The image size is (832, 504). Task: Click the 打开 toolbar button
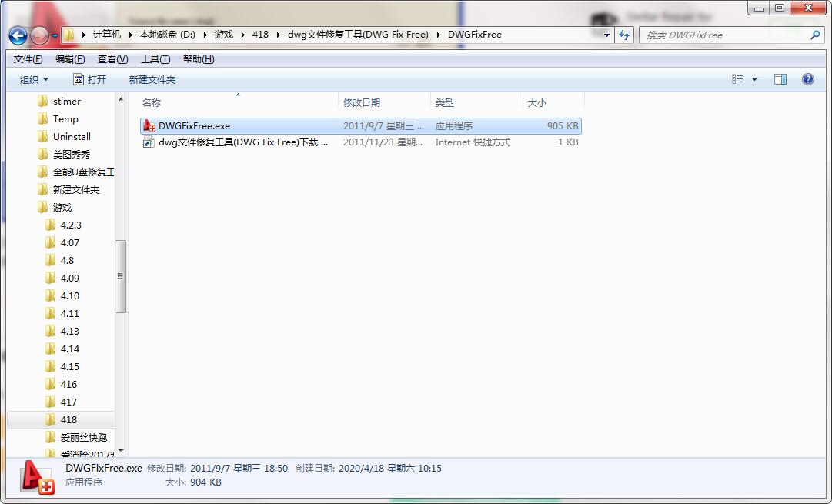point(90,79)
